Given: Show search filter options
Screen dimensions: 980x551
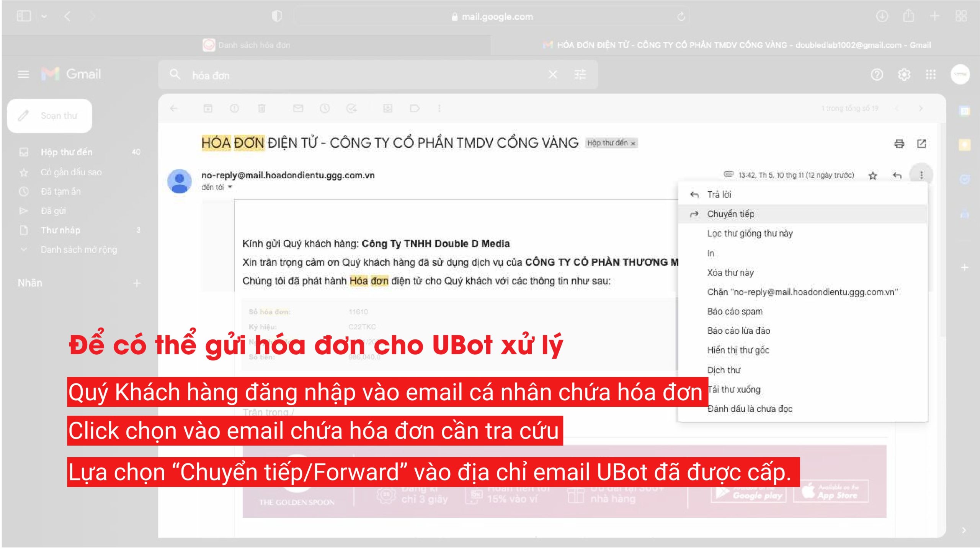Looking at the screenshot, I should (x=580, y=75).
